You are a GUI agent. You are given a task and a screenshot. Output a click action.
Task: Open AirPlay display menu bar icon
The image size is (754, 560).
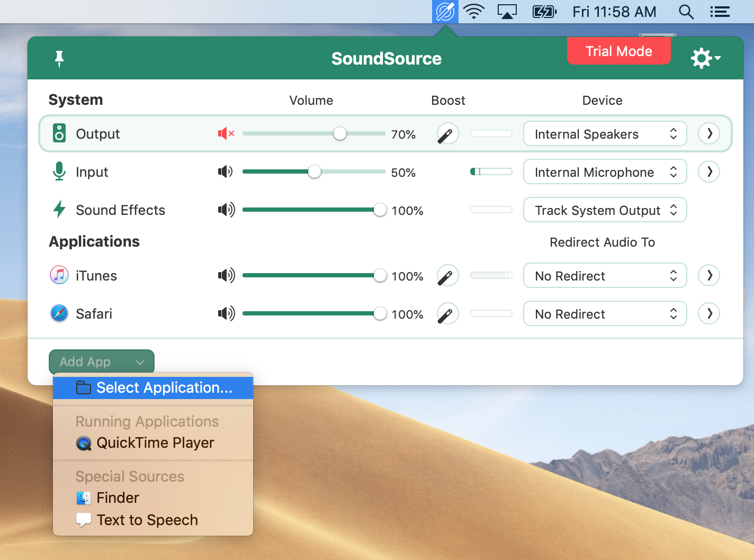(507, 12)
